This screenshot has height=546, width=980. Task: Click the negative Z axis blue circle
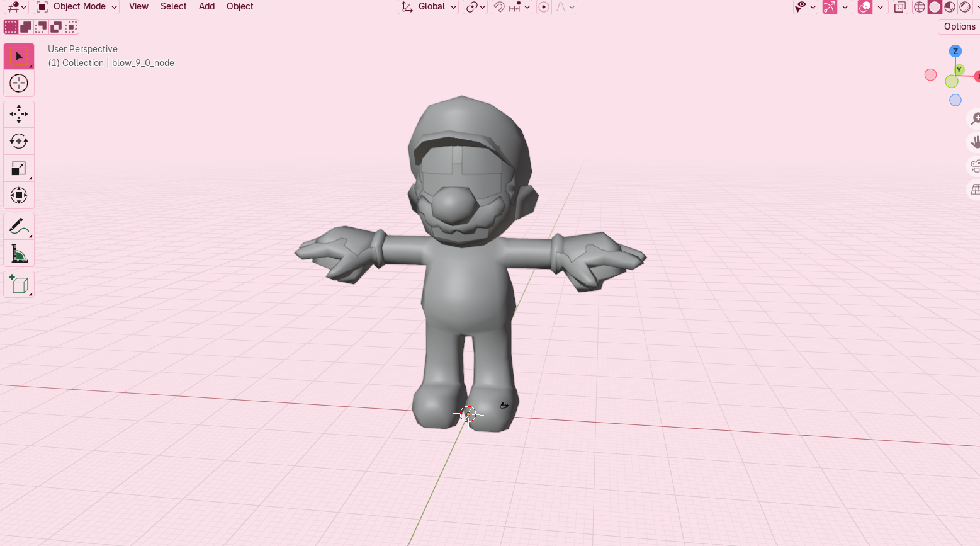coord(955,100)
